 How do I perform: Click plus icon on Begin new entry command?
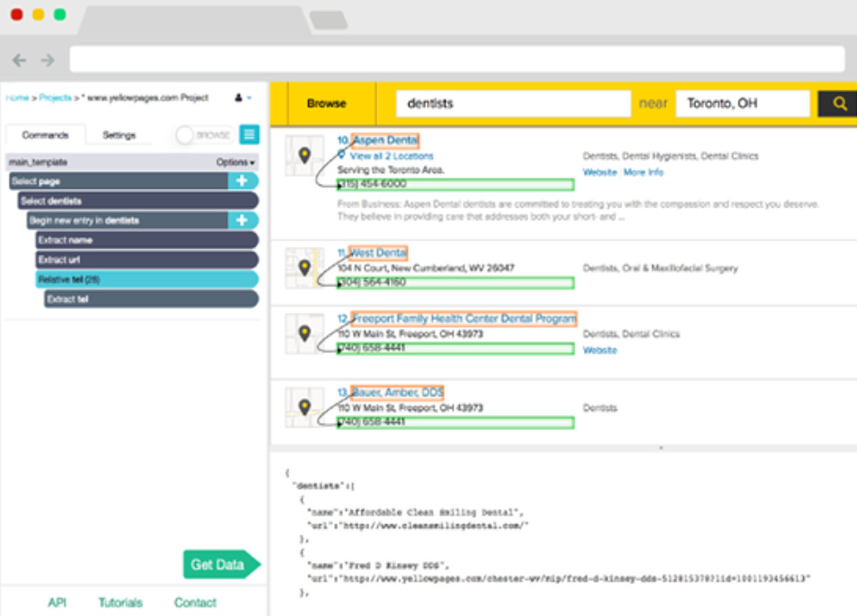(x=243, y=220)
